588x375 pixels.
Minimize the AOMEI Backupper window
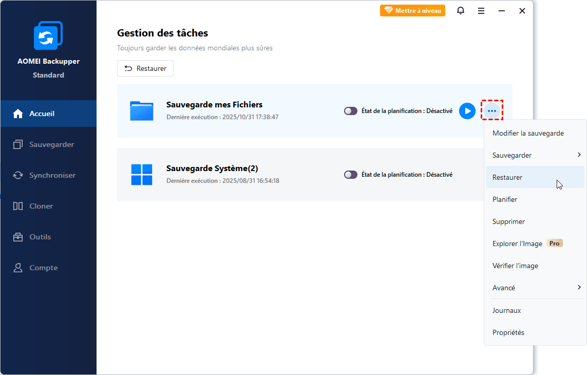pyautogui.click(x=502, y=11)
